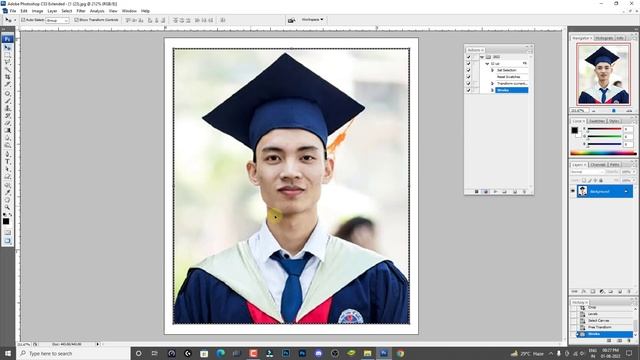Collapse the action set folder in Actions

point(482,57)
